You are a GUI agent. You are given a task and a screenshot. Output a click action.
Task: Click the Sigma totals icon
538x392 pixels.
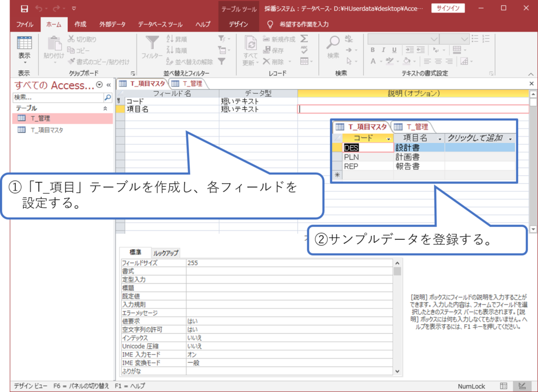(304, 38)
